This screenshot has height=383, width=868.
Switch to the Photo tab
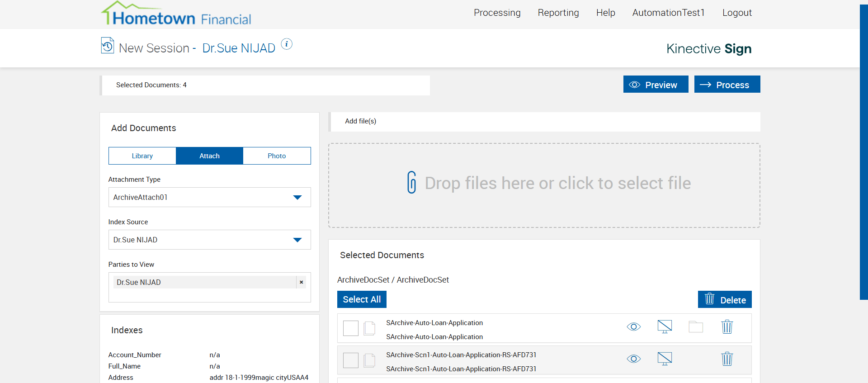(x=277, y=156)
